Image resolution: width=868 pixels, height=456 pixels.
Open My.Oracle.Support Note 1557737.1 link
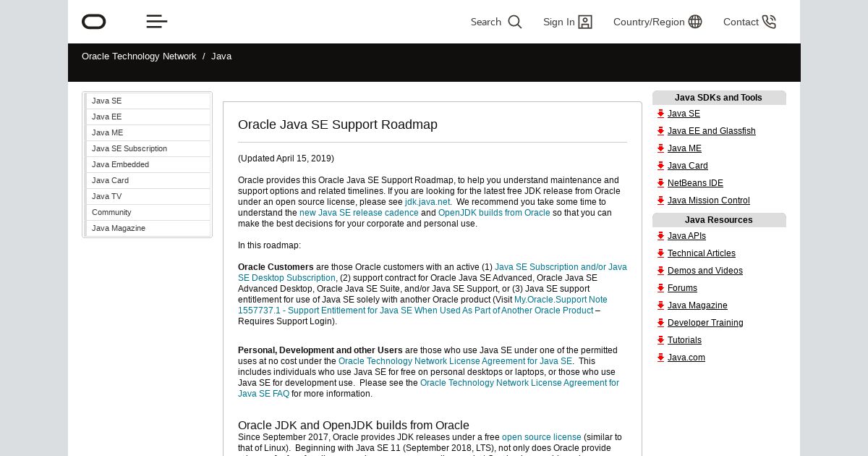point(422,305)
